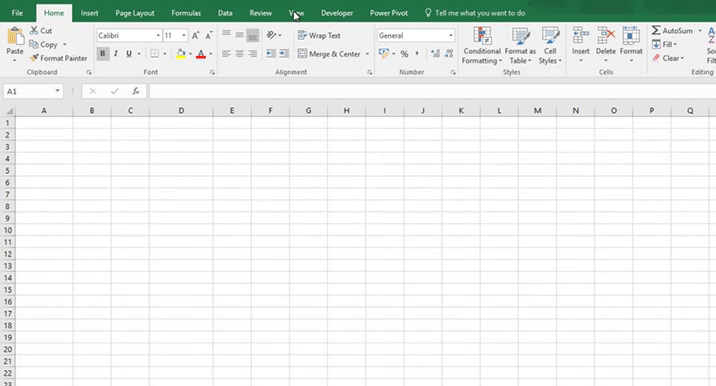Open Clipboard pane launcher
This screenshot has width=716, height=386.
(x=89, y=72)
